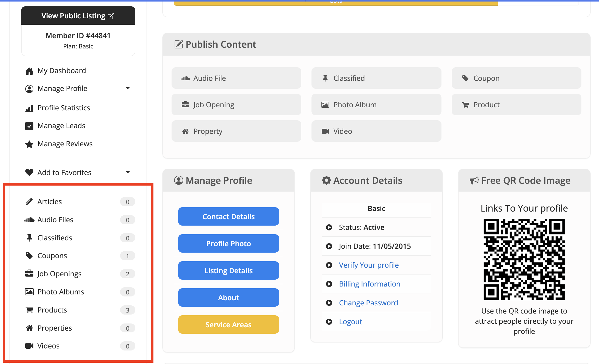
Task: Click the yellow profile completion progress bar
Action: click(x=335, y=3)
